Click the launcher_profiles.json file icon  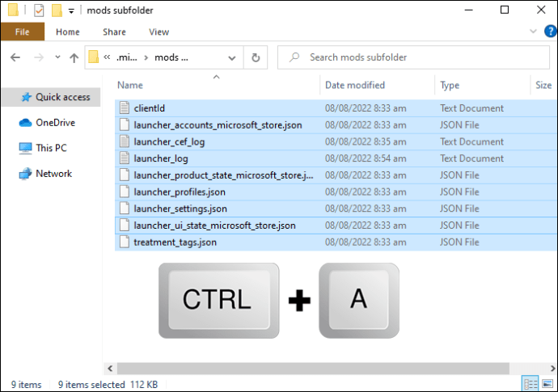pos(125,192)
